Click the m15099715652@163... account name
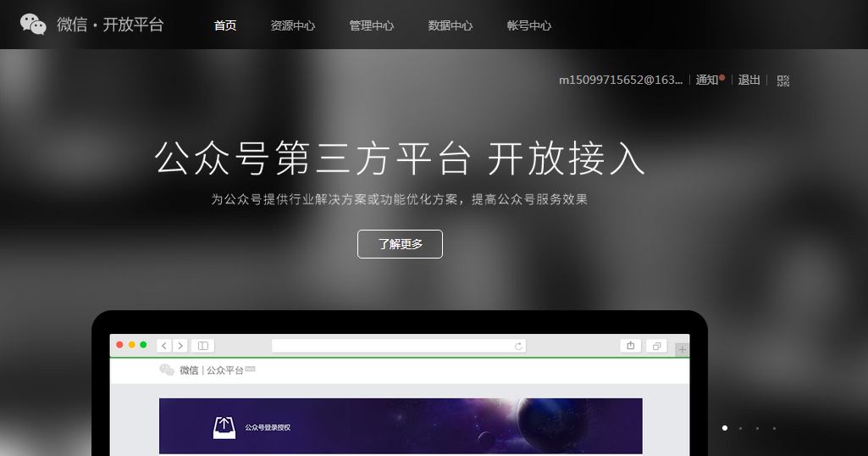 (x=621, y=80)
